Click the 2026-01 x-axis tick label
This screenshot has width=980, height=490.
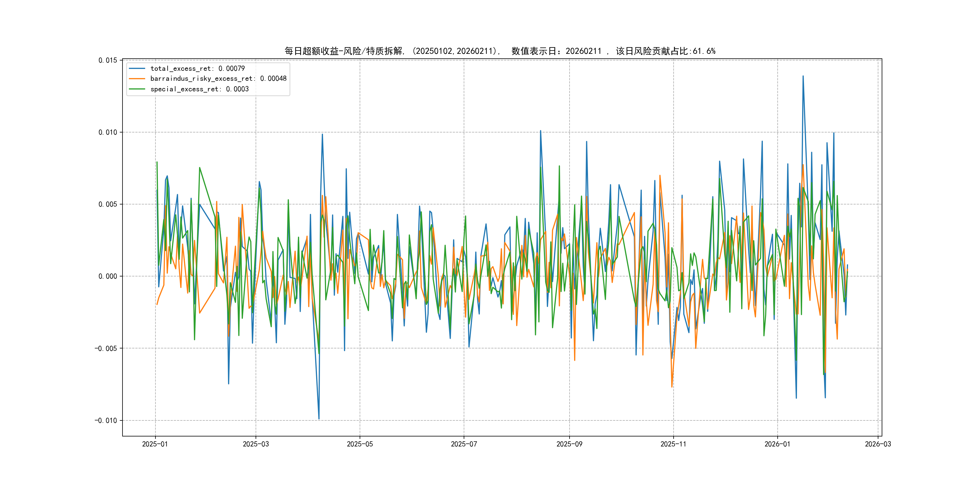click(x=777, y=444)
